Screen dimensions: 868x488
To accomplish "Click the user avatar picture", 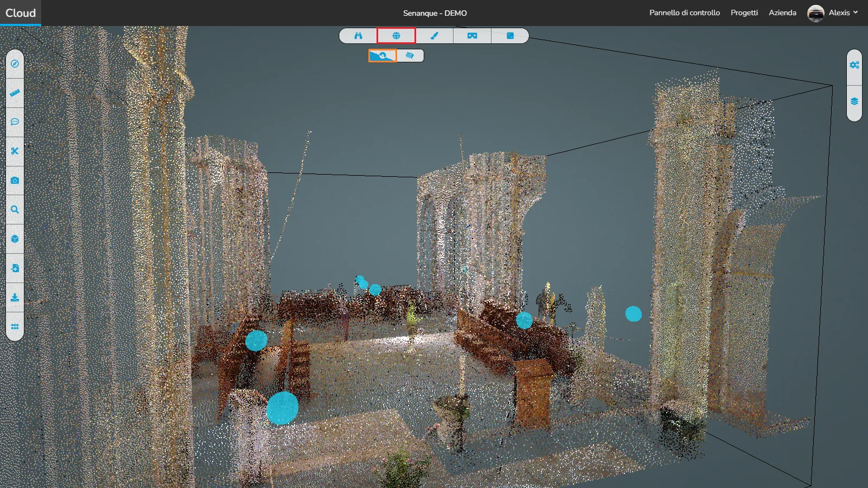I will point(815,13).
